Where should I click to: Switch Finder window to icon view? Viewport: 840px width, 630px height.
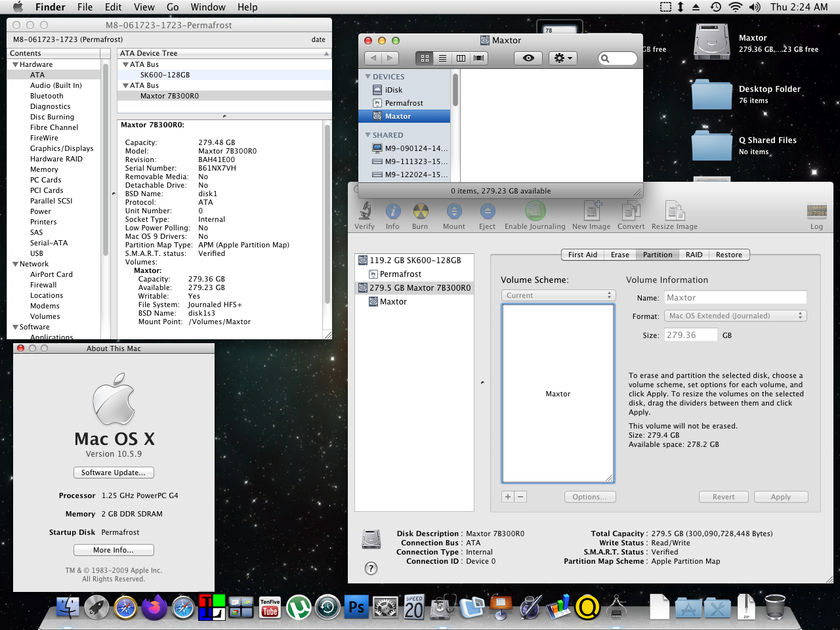click(x=425, y=58)
